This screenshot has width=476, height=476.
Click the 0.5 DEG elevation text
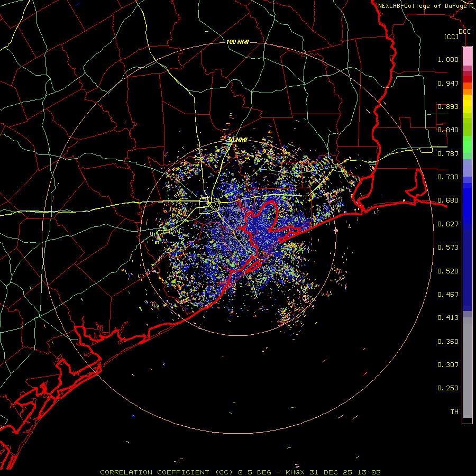click(255, 472)
